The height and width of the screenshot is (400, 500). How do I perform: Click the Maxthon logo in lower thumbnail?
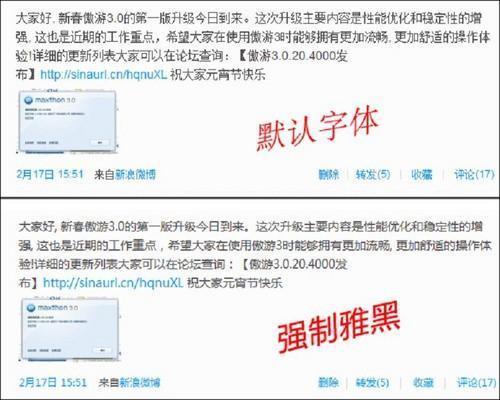click(31, 308)
